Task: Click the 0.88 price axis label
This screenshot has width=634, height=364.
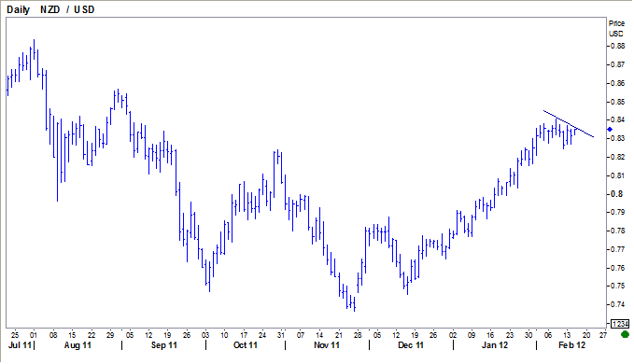Action: click(617, 46)
